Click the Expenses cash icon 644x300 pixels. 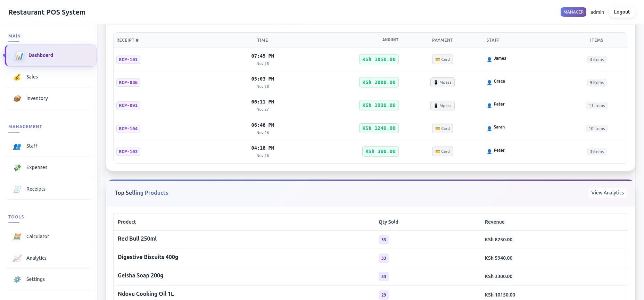pos(17,168)
